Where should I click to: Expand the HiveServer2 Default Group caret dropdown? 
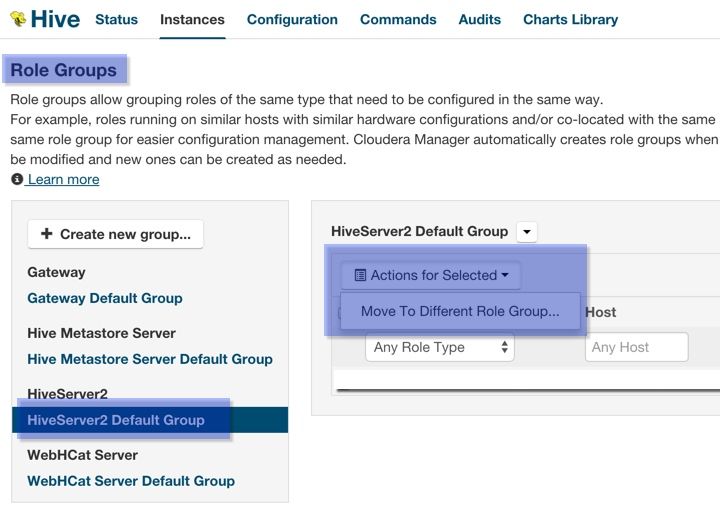(528, 231)
